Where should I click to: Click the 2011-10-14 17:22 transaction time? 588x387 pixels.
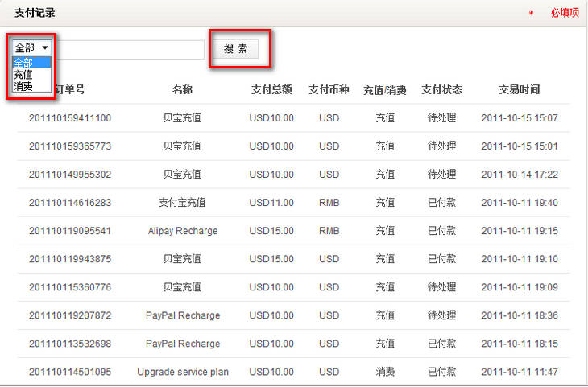[520, 175]
